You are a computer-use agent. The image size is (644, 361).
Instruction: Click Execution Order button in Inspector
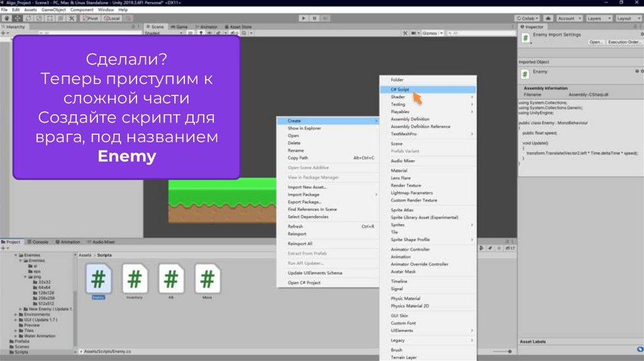tap(623, 42)
